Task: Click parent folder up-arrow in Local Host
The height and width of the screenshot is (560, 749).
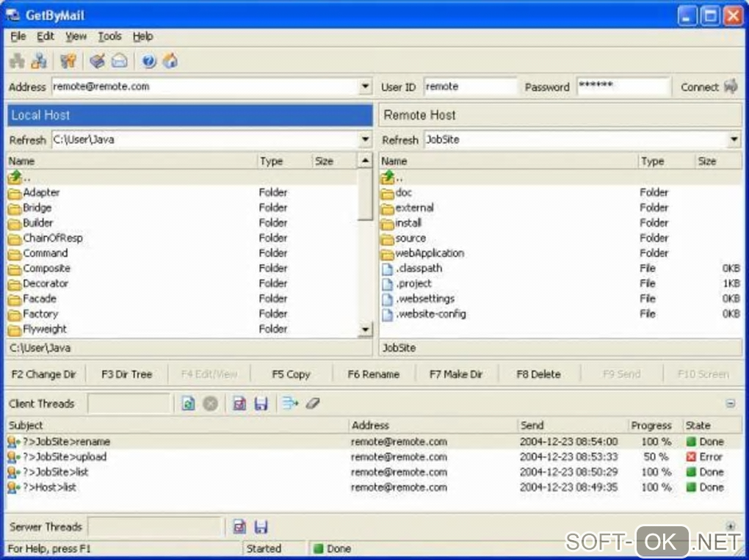Action: click(x=15, y=177)
